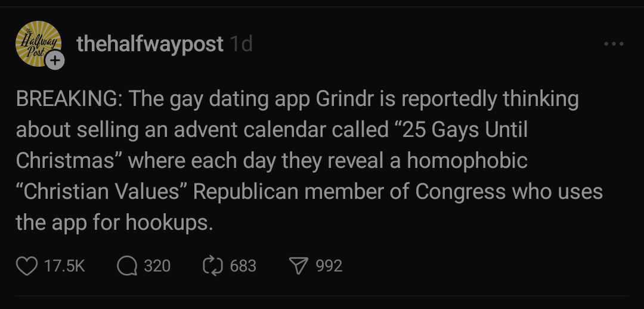This screenshot has width=644, height=309.
Task: View the 17.5K likes count
Action: click(x=64, y=266)
